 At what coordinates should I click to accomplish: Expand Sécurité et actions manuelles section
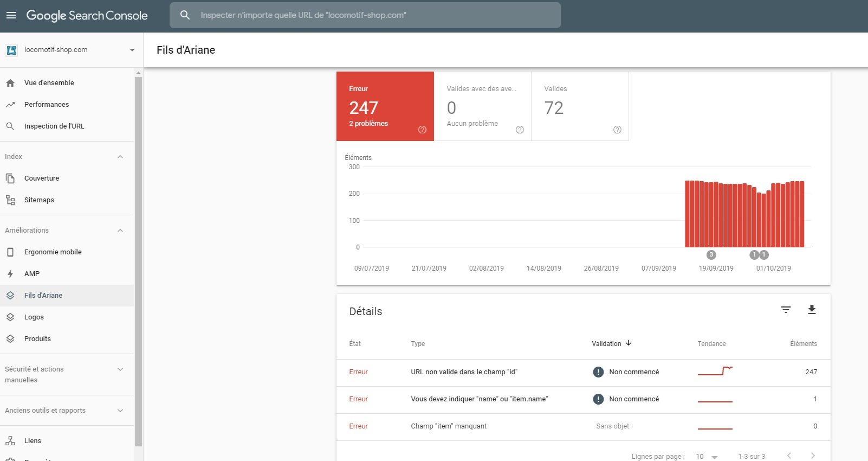tap(120, 369)
